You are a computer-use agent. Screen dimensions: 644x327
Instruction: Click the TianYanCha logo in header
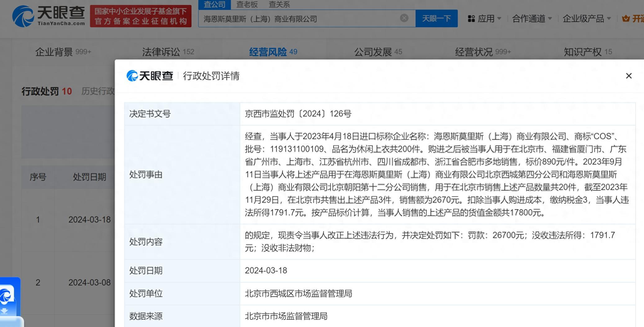tap(49, 15)
